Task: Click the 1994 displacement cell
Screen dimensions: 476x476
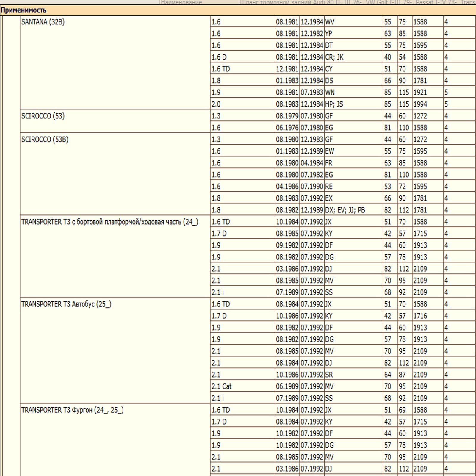Action: pos(428,104)
